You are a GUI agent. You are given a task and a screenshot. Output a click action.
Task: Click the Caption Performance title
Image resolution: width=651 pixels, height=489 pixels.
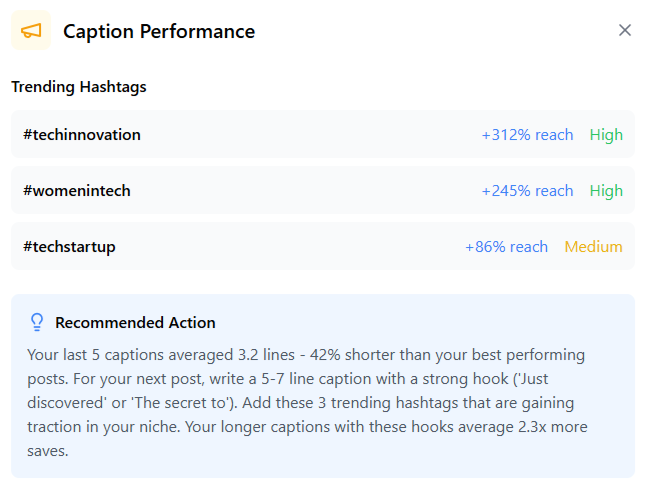pos(159,31)
